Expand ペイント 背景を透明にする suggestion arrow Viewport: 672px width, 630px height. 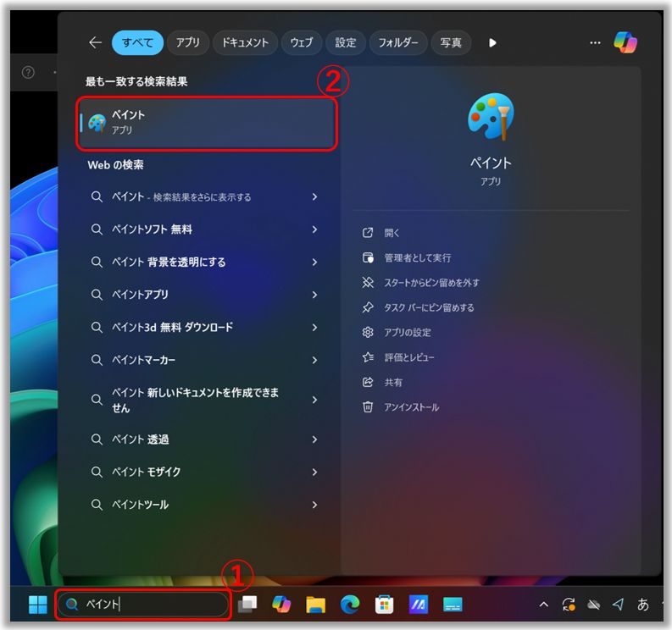point(314,262)
